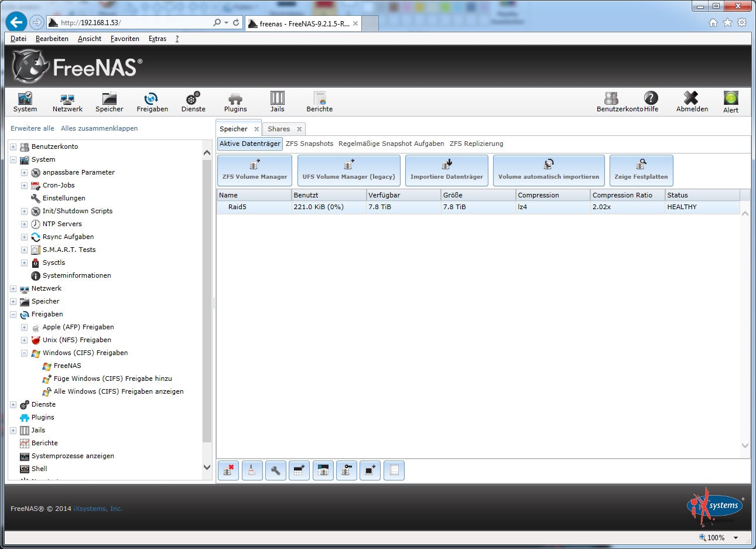Click the create dataset table icon

299,470
